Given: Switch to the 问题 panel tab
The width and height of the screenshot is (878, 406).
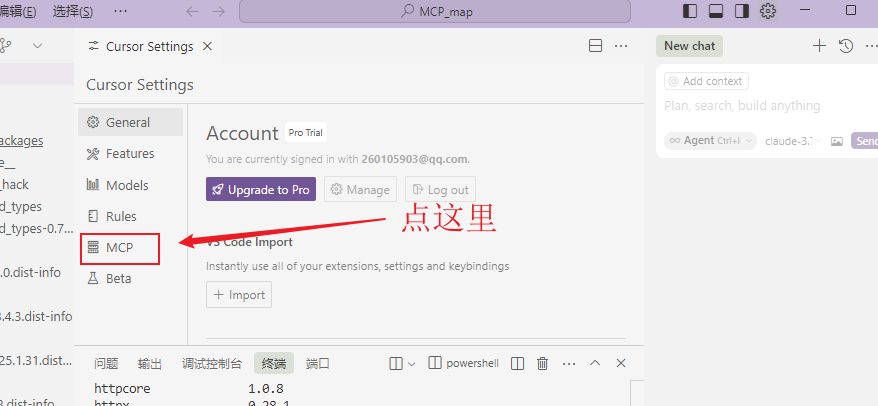Looking at the screenshot, I should pos(106,363).
